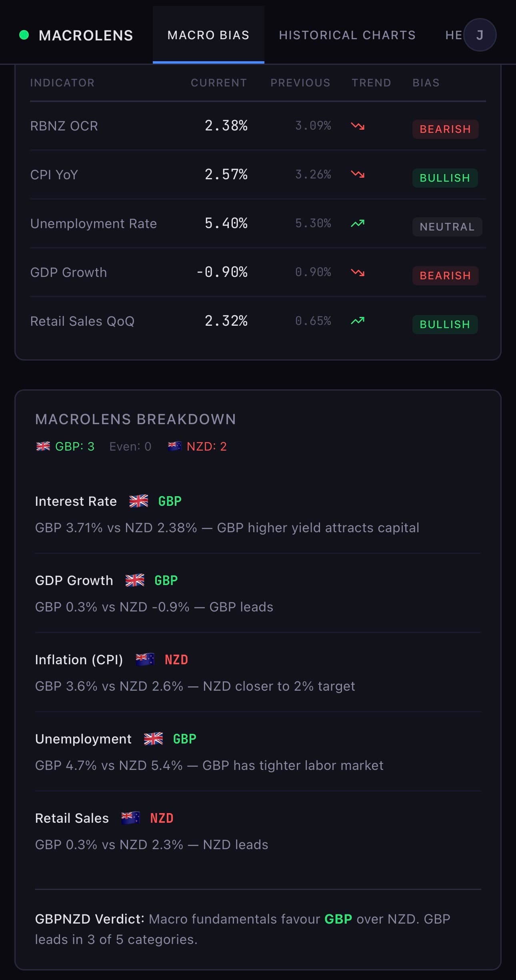
Task: Click the BULLISH badge for Retail Sales QoQ
Action: coord(445,325)
